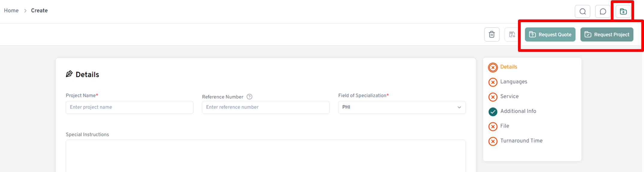Click the Details step status icon
Image resolution: width=644 pixels, height=172 pixels.
coord(493,67)
